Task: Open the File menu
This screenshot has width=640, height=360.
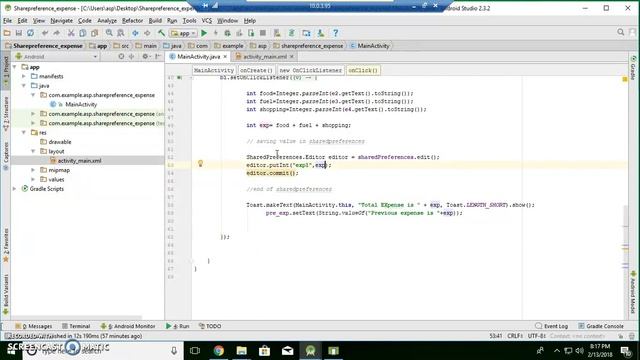Action: (x=7, y=20)
